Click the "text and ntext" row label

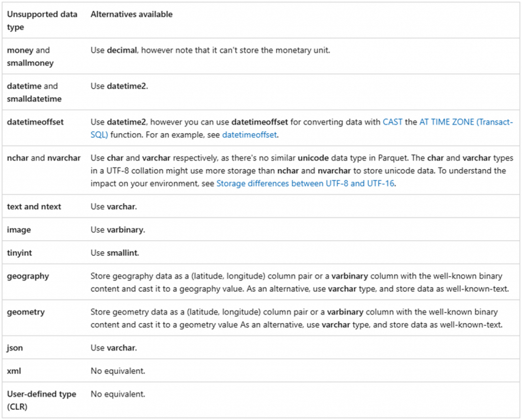(x=34, y=206)
